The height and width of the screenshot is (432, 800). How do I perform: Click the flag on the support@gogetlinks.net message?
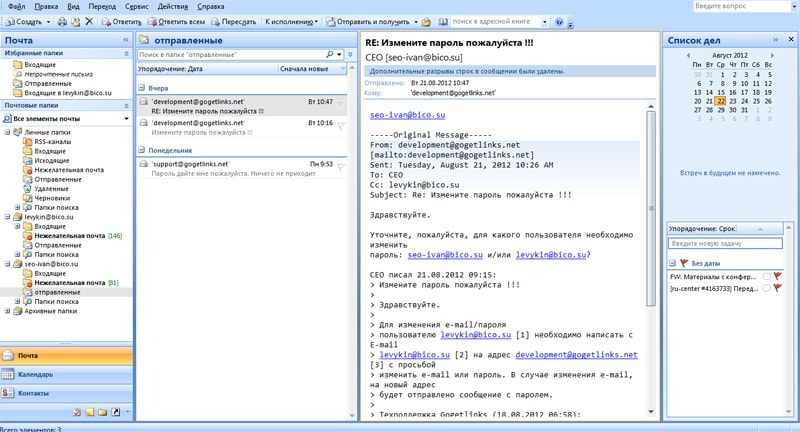pyautogui.click(x=341, y=167)
